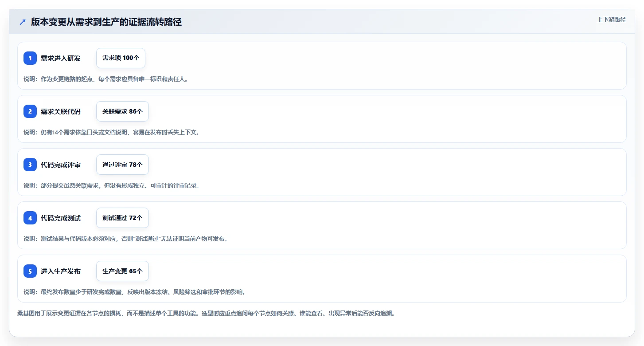This screenshot has height=346, width=644.
Task: Select the 需求项 100个 chip
Action: [121, 58]
